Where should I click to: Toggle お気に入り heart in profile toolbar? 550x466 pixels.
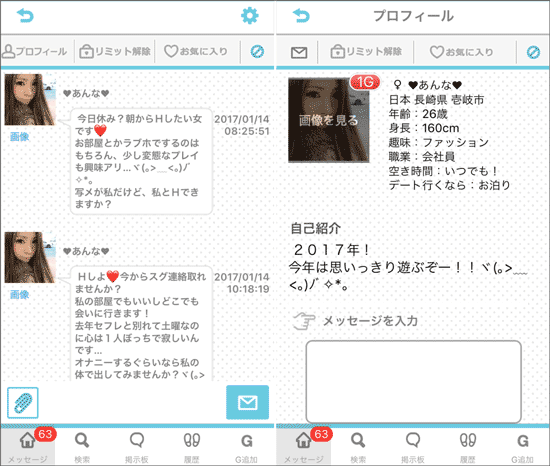click(x=462, y=52)
